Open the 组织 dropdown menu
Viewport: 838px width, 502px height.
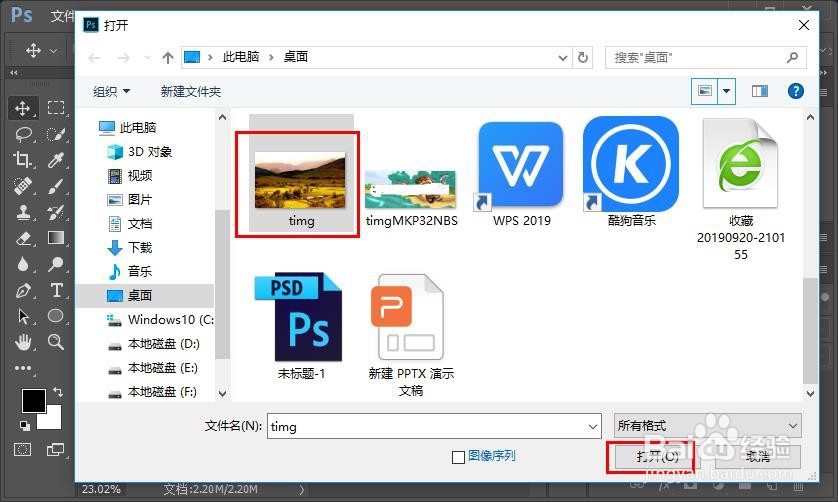pos(111,91)
